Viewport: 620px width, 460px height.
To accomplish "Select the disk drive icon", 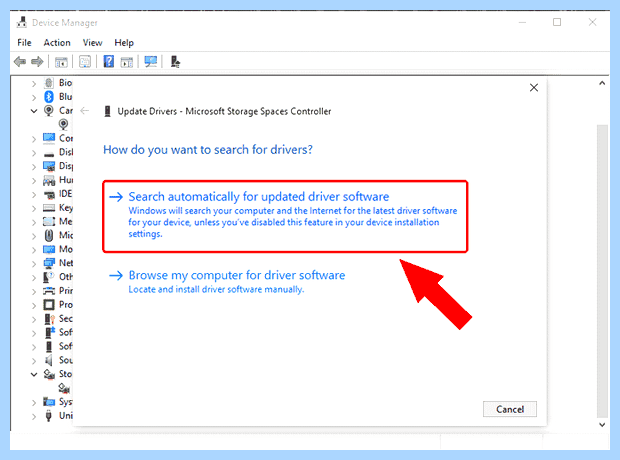I will [x=49, y=153].
